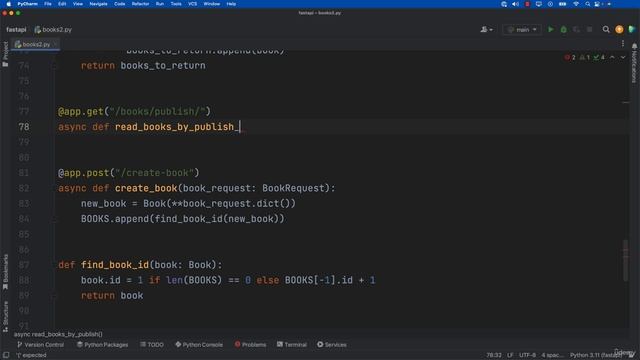The image size is (640, 360).
Task: Click the red errors count indicator
Action: pos(570,57)
